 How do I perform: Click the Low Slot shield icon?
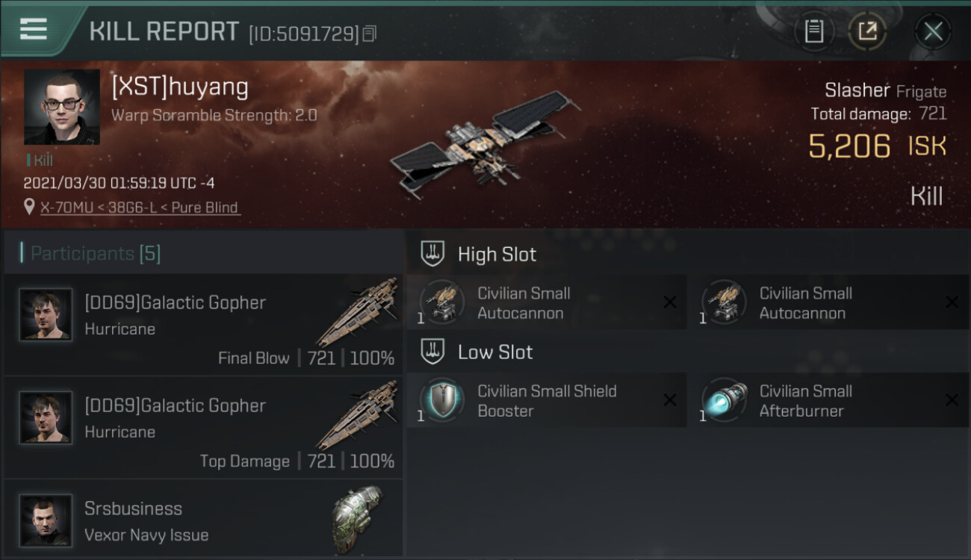click(432, 352)
